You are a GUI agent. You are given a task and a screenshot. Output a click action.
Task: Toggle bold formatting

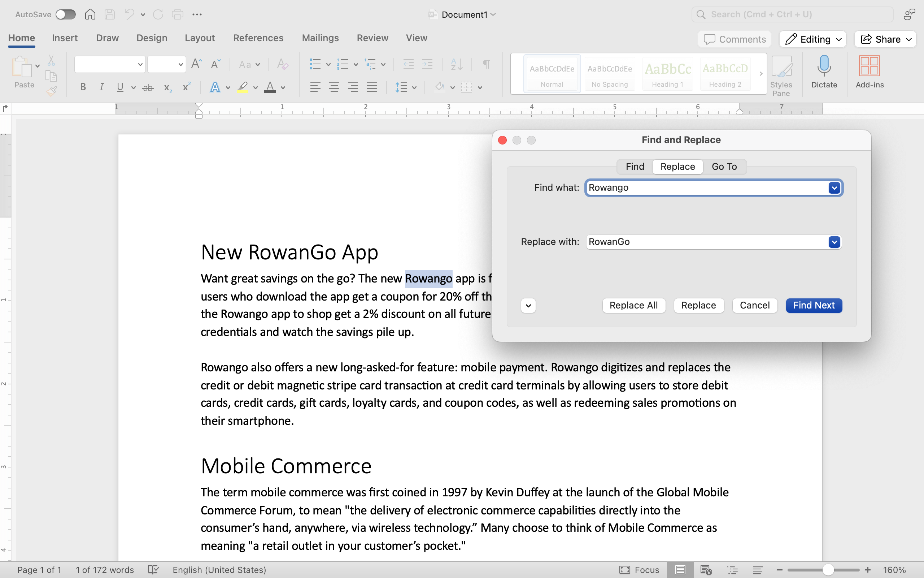point(83,87)
